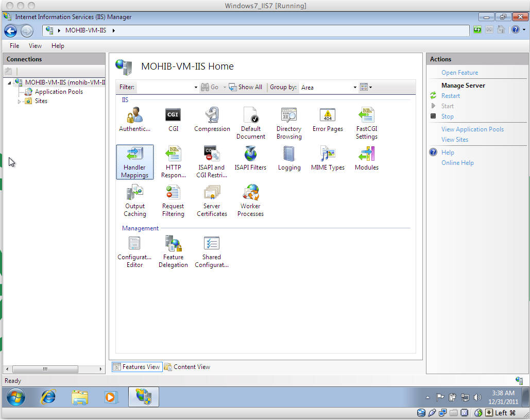Launch Internet Explorer from the taskbar
530x420 pixels.
48,397
